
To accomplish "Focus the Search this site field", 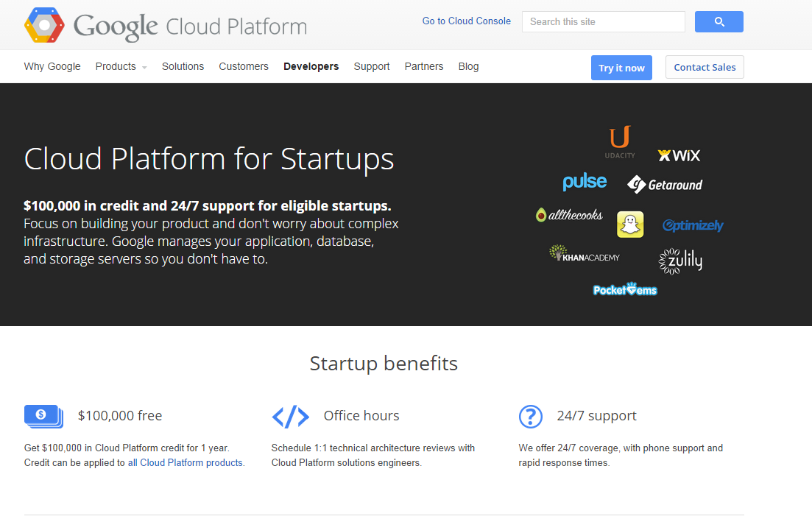I will pyautogui.click(x=604, y=22).
